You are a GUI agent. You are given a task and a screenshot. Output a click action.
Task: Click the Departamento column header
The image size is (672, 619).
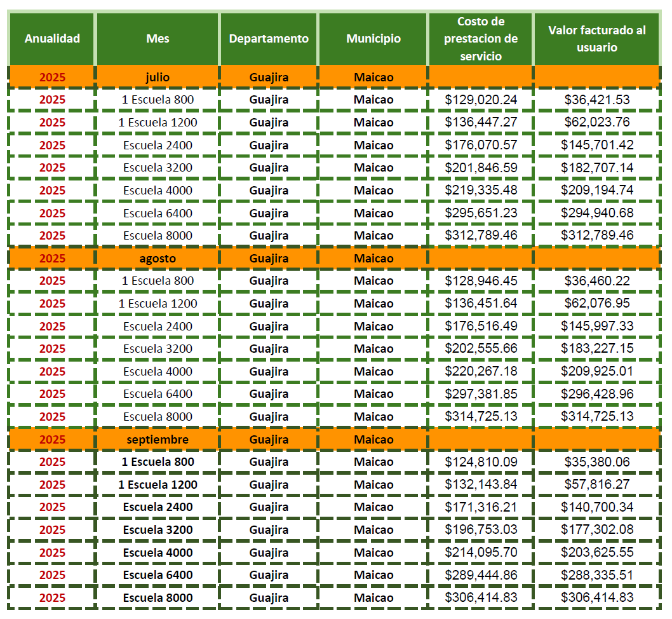coord(269,38)
